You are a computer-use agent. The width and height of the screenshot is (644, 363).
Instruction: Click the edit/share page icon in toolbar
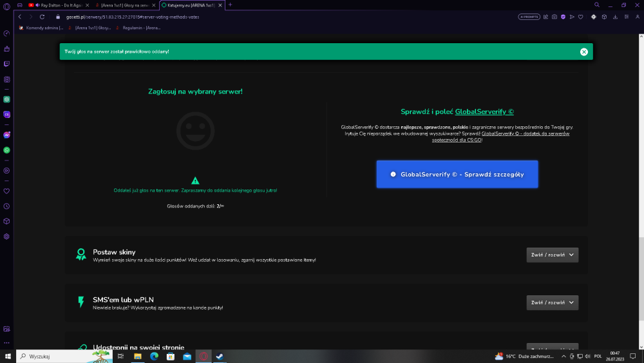coord(546,17)
